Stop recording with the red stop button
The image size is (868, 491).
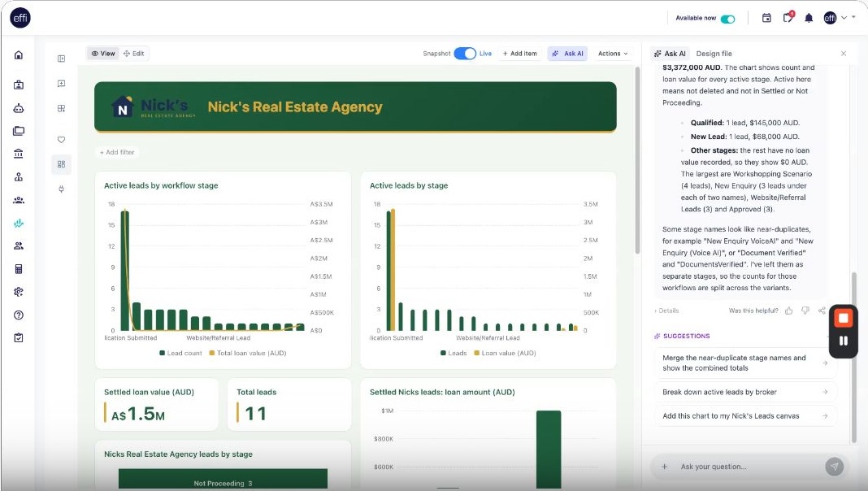[844, 319]
